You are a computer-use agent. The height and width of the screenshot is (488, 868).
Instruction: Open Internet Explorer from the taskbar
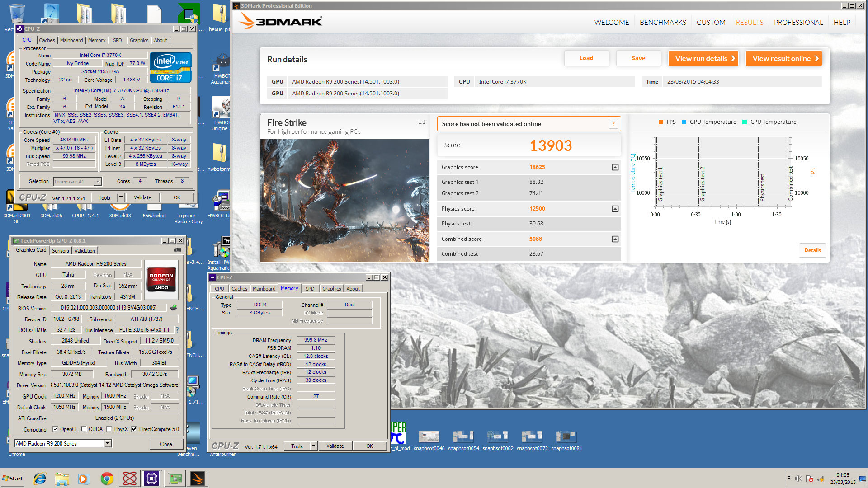click(40, 479)
